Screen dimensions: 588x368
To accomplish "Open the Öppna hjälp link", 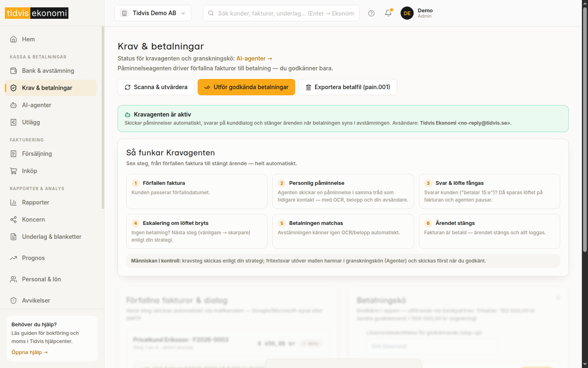I will (x=29, y=352).
